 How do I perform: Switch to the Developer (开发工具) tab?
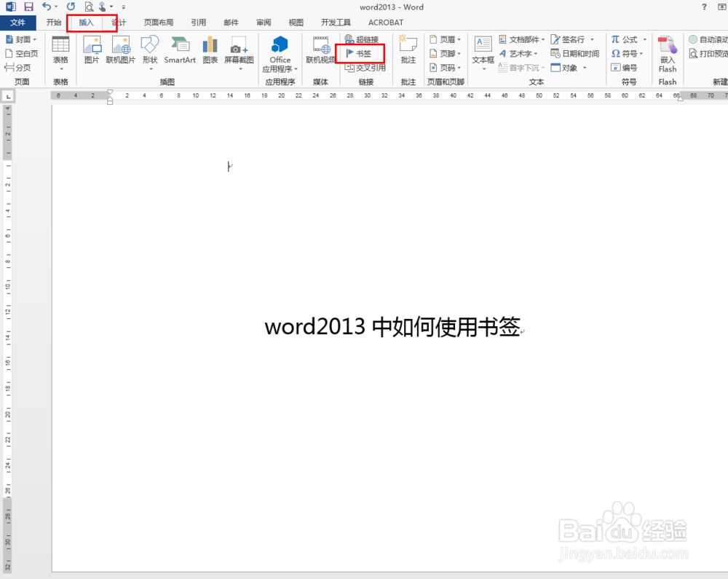point(336,23)
